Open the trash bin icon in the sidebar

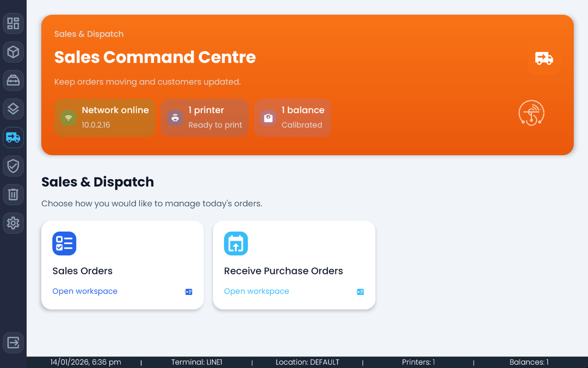click(13, 194)
